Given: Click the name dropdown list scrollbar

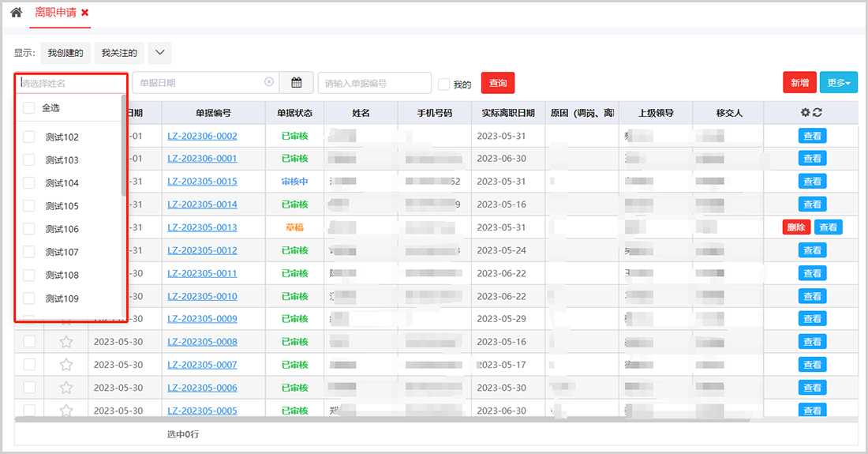Looking at the screenshot, I should click(123, 146).
